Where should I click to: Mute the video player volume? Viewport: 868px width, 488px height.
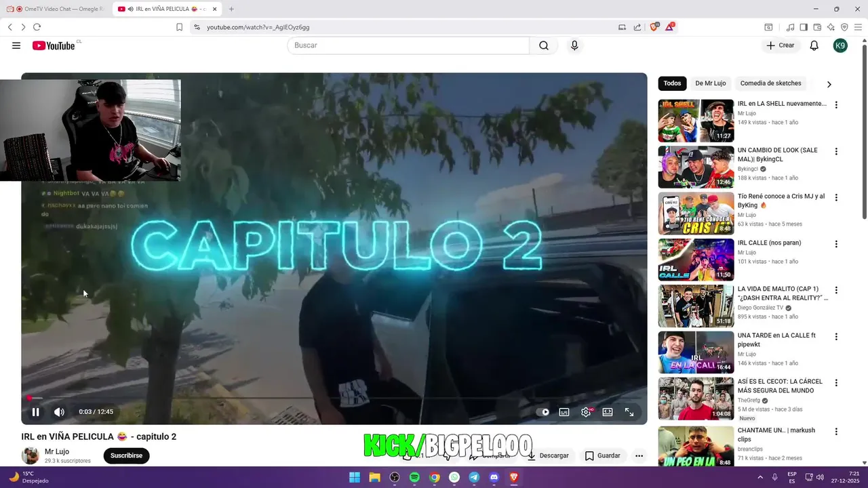point(59,412)
